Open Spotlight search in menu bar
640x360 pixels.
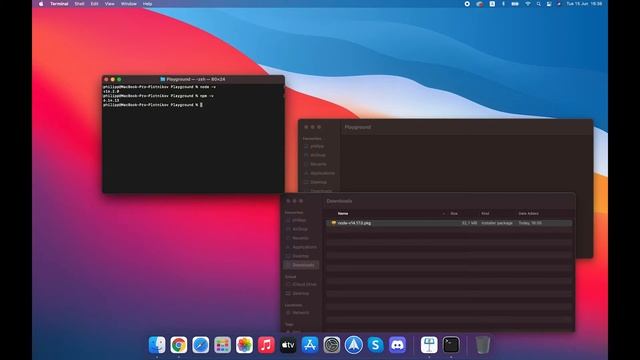(538, 4)
